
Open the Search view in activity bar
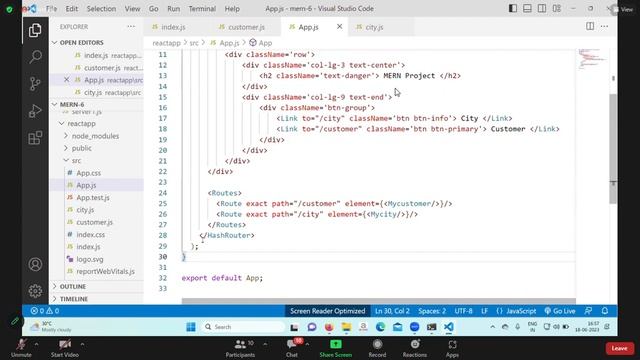pyautogui.click(x=35, y=57)
